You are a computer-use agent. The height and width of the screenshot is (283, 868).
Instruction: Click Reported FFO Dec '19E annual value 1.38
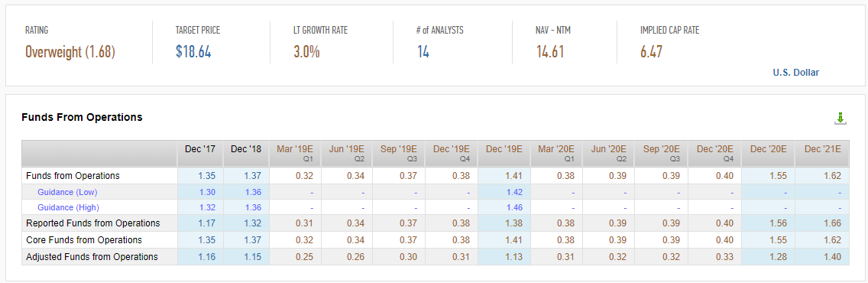click(x=515, y=223)
